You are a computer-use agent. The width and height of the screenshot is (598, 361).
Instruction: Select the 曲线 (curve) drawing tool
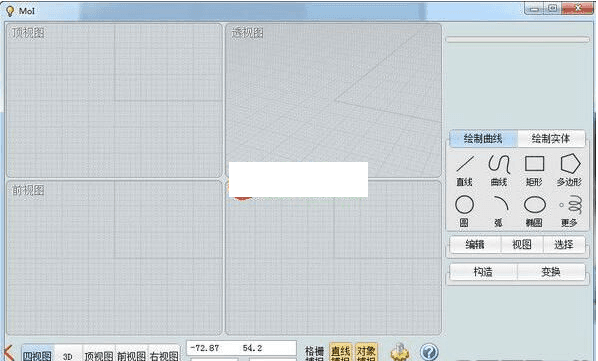(x=499, y=170)
